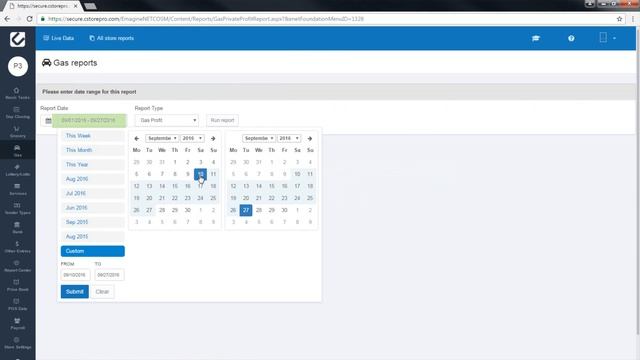The image size is (640, 360).
Task: Open Bank in the sidebar
Action: 17,228
